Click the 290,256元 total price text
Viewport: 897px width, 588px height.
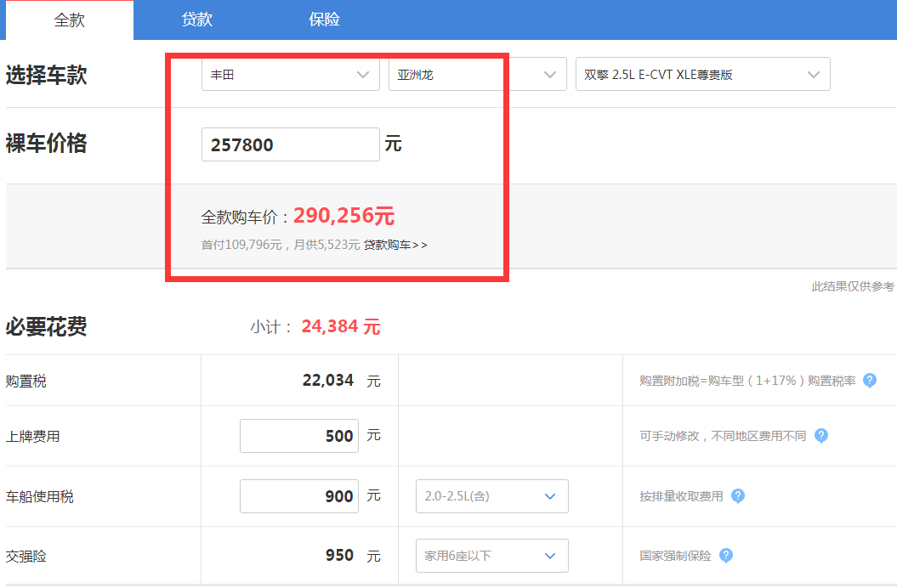[343, 216]
